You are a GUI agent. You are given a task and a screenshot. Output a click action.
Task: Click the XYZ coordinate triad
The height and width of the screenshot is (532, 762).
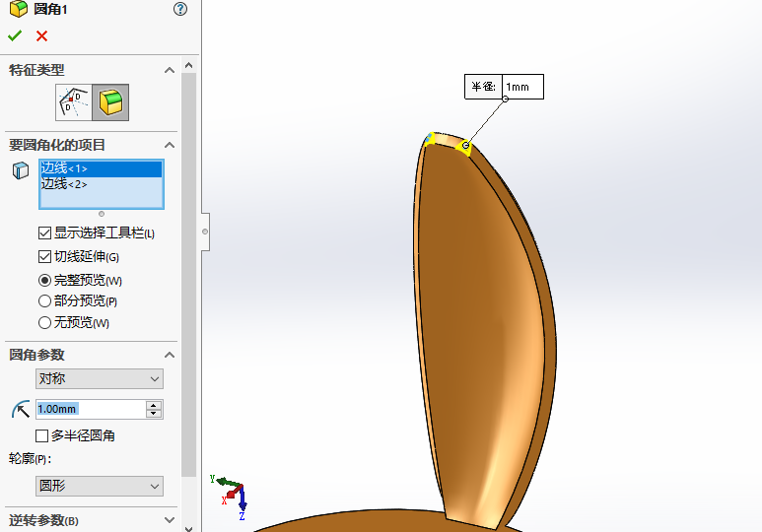tap(230, 491)
